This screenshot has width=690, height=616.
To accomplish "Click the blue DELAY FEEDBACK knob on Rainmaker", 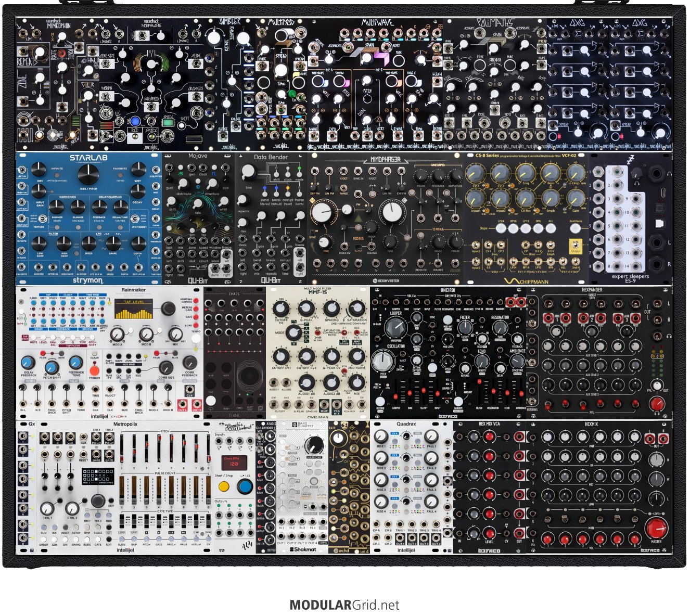I will pos(29,363).
